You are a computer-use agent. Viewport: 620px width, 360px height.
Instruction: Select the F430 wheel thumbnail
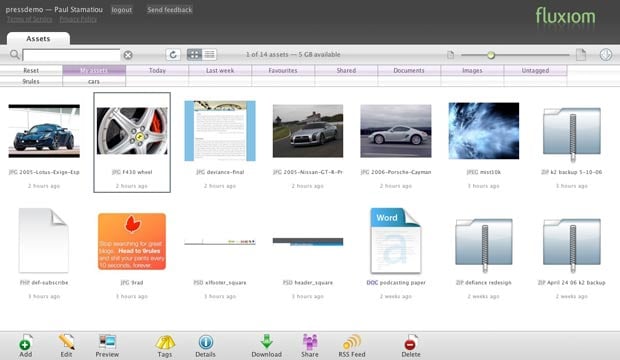click(x=132, y=131)
